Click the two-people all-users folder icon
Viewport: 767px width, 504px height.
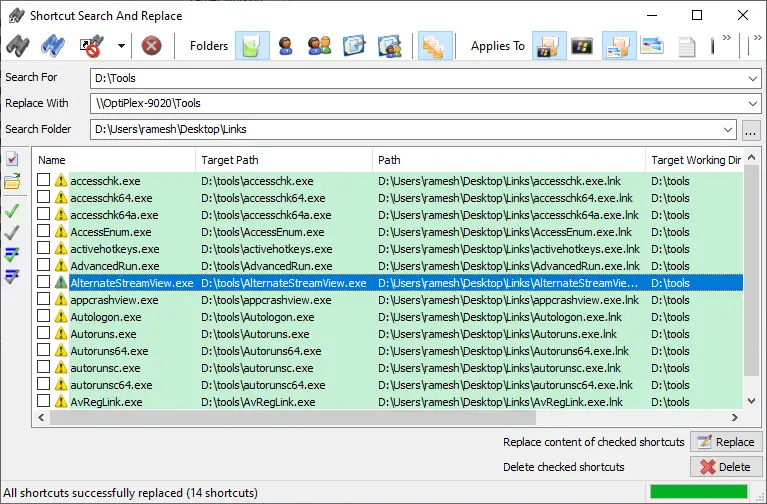(x=319, y=46)
